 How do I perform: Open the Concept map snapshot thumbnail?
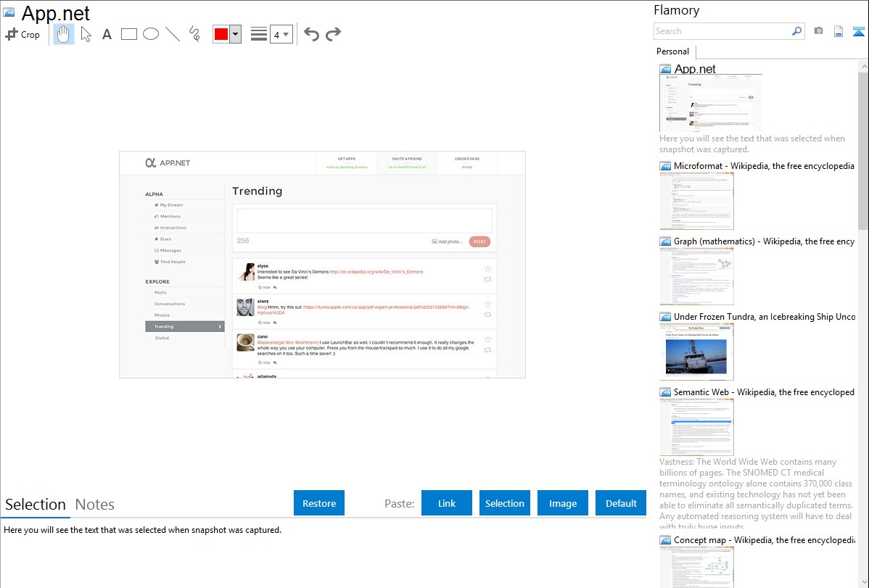[x=696, y=568]
